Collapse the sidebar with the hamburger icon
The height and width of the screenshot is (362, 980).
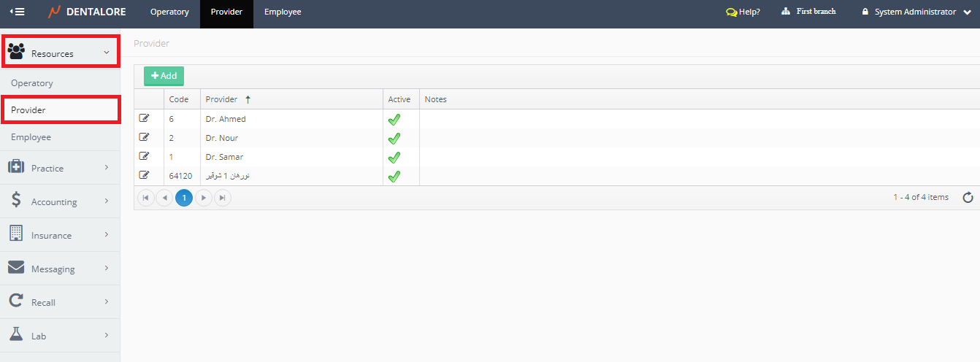(17, 12)
